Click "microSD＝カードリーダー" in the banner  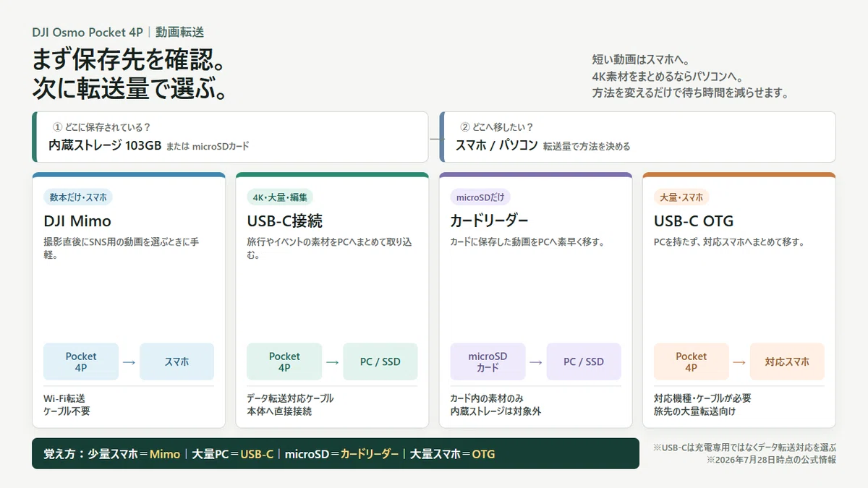coord(341,454)
